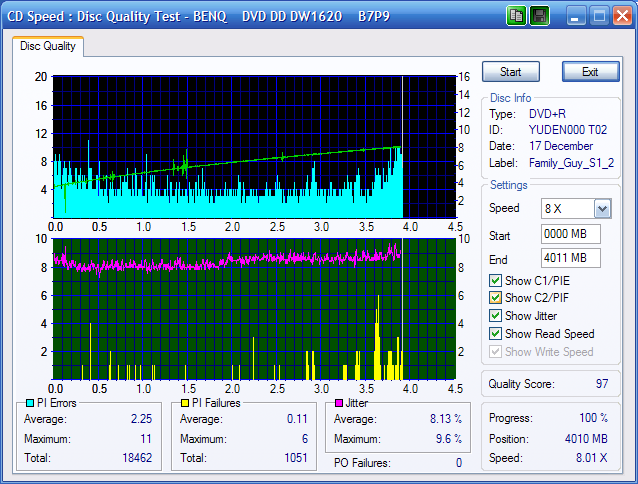Close the Disc Quality Test window
The width and height of the screenshot is (638, 484).
(623, 16)
